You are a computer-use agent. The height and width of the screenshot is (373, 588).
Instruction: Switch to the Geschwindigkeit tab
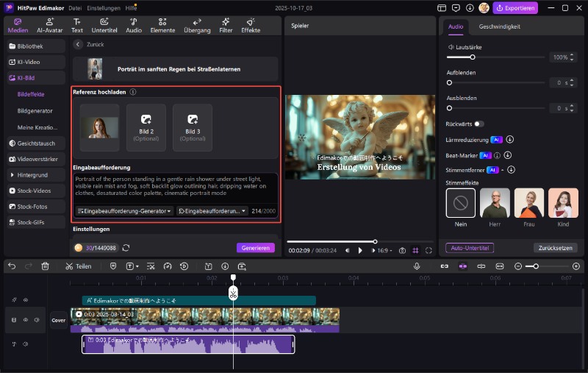[499, 26]
